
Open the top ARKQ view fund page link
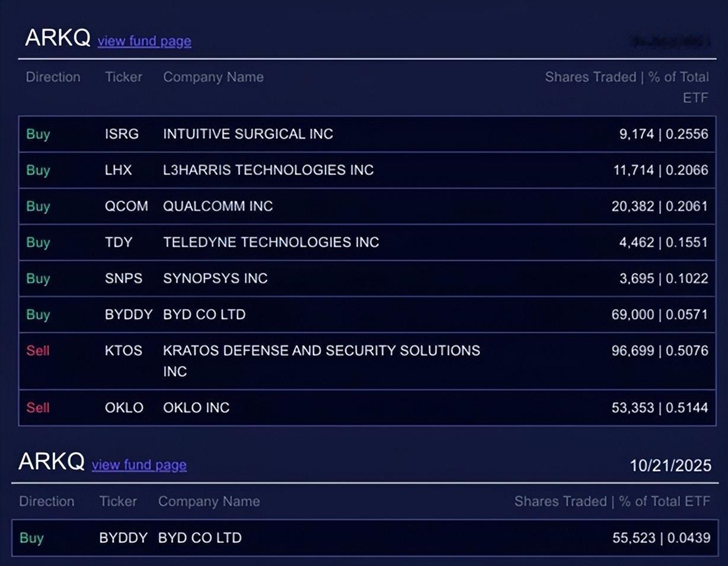(x=144, y=42)
